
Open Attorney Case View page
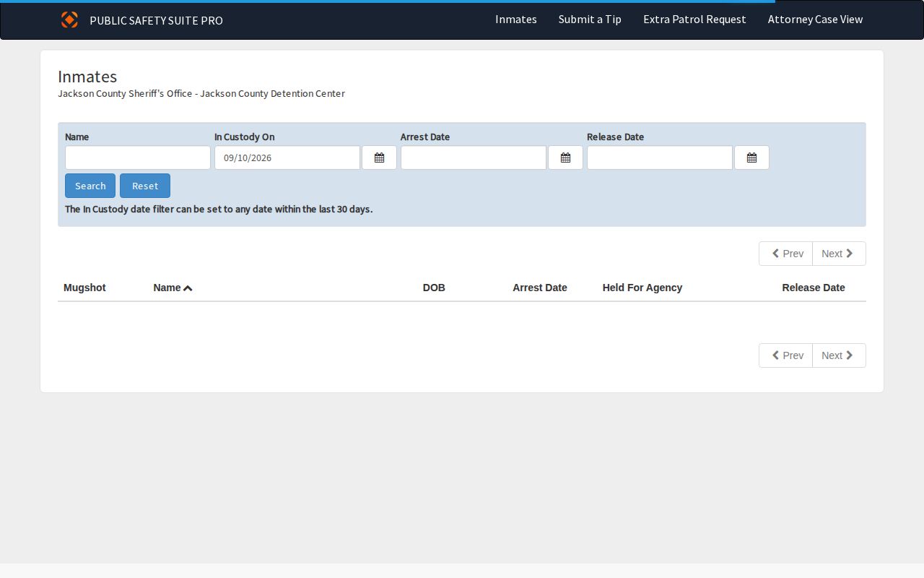(815, 20)
